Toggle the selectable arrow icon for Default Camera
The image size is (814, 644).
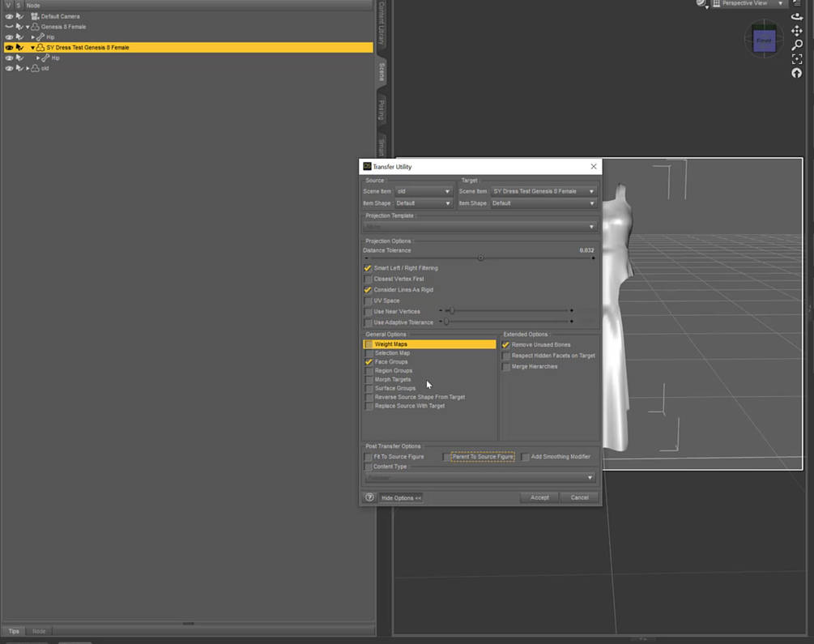pos(19,16)
